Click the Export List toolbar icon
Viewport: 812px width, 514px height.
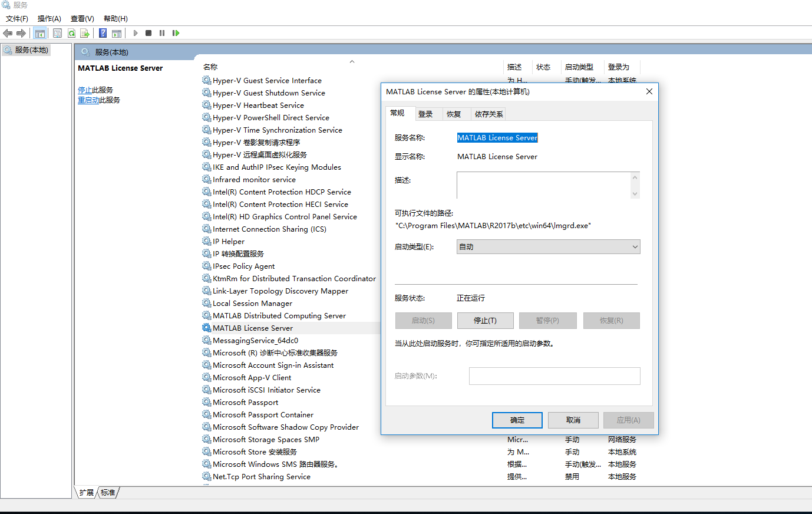tap(85, 33)
